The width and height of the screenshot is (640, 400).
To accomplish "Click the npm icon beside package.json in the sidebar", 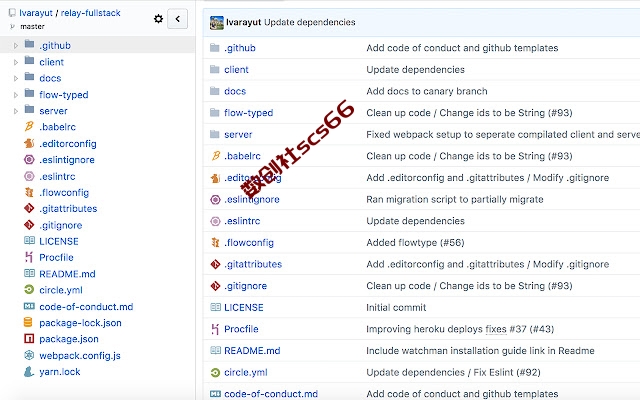I will tap(29, 339).
